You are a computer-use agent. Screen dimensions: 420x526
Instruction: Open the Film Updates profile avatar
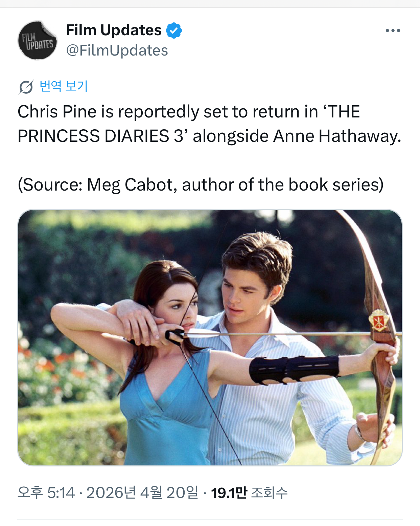(38, 40)
